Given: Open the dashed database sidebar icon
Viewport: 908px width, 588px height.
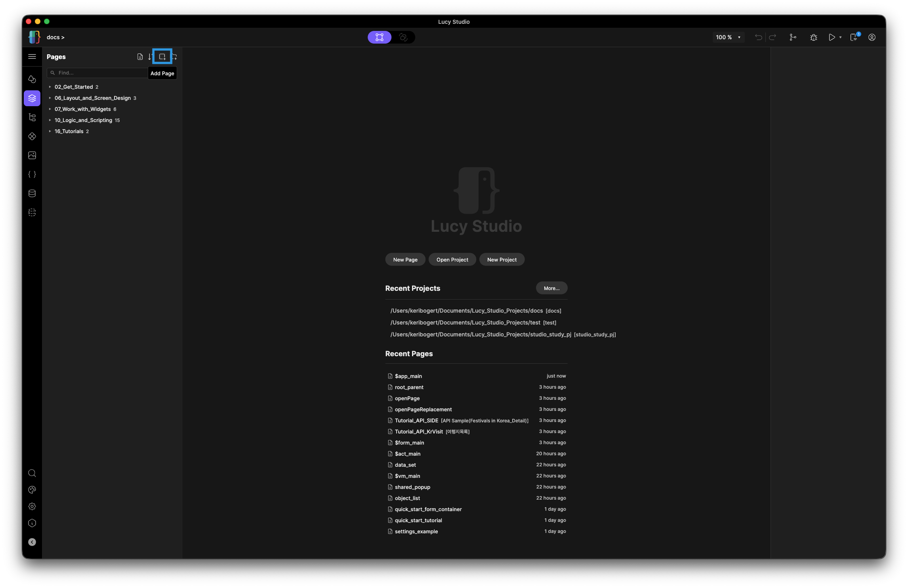Looking at the screenshot, I should (x=32, y=212).
